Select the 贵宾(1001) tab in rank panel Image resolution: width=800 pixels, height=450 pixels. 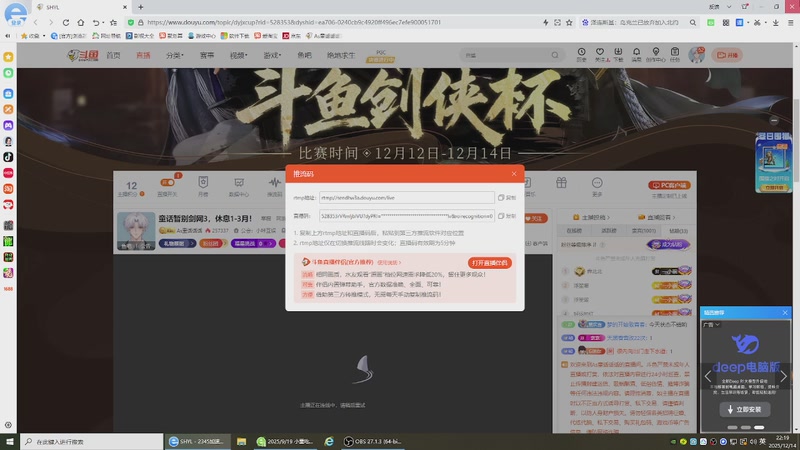coord(643,231)
